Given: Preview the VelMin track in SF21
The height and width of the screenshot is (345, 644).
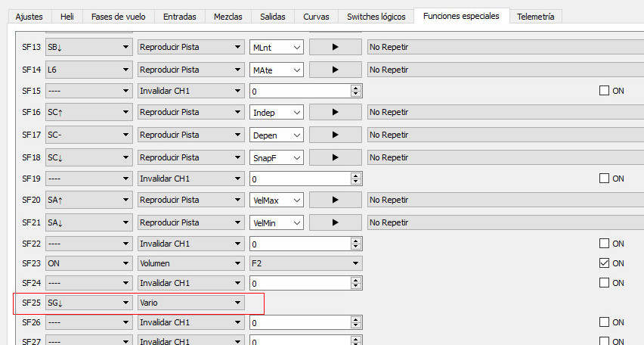Looking at the screenshot, I should [335, 222].
